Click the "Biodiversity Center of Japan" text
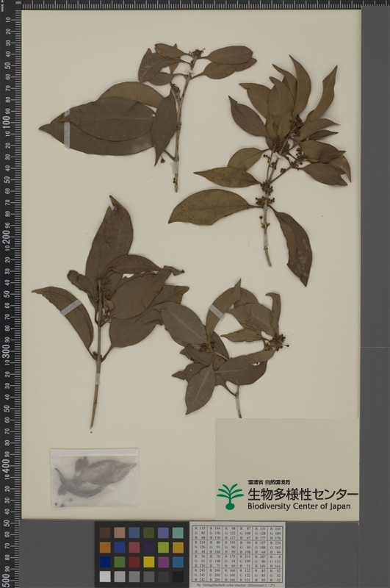 (299, 506)
